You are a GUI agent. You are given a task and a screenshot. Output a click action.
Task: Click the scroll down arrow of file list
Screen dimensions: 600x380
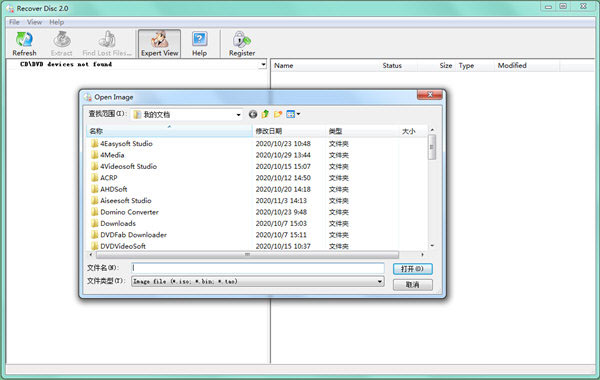point(432,246)
